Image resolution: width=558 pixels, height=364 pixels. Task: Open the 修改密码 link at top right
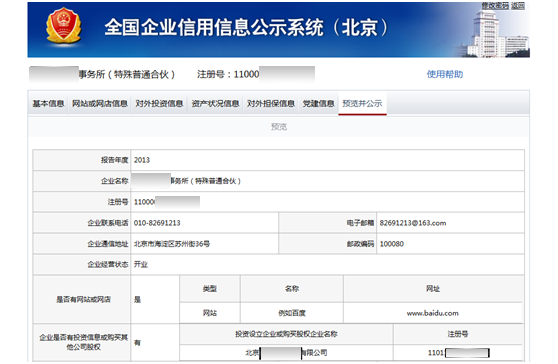[495, 5]
